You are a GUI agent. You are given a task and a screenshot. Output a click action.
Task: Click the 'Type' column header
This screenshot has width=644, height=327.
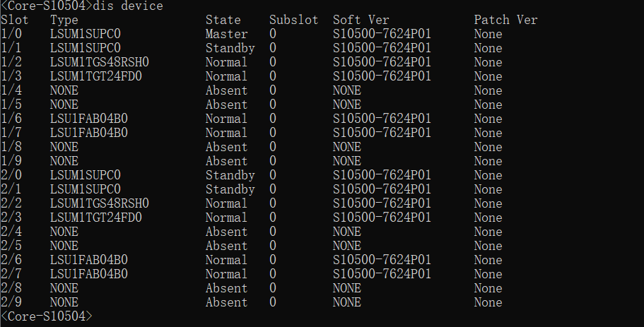click(x=64, y=20)
